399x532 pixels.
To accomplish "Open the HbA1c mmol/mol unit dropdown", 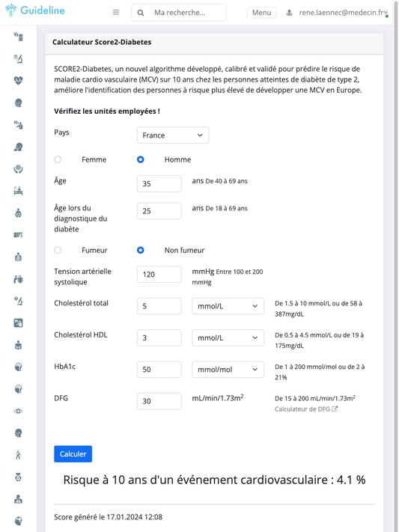I will pyautogui.click(x=228, y=370).
